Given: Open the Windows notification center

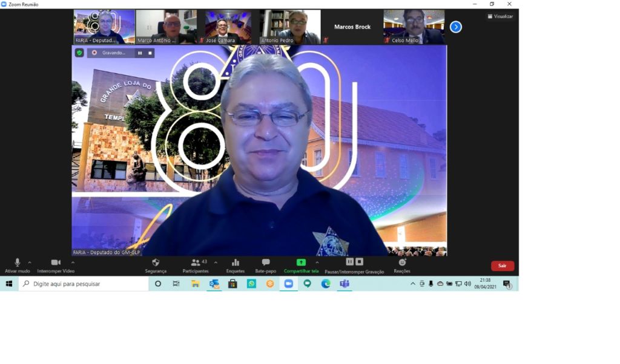Looking at the screenshot, I should click(x=507, y=284).
